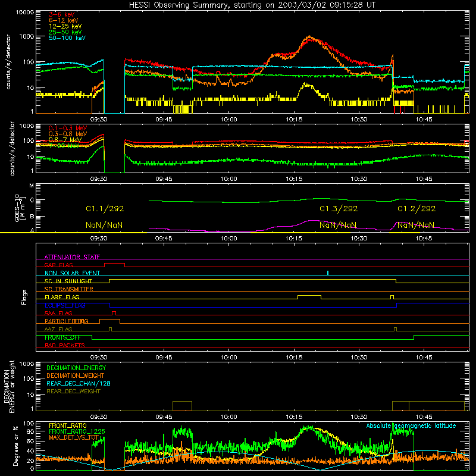Click the rear decimation weight box near 09:48
The width and height of the screenshot is (476, 476).
pyautogui.click(x=182, y=406)
